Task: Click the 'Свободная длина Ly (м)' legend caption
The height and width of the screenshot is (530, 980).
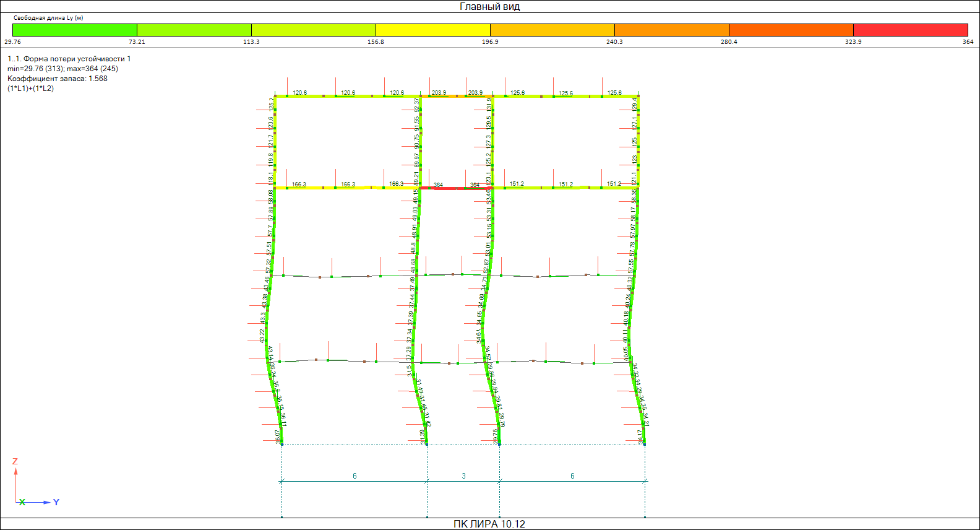Action: (x=48, y=18)
